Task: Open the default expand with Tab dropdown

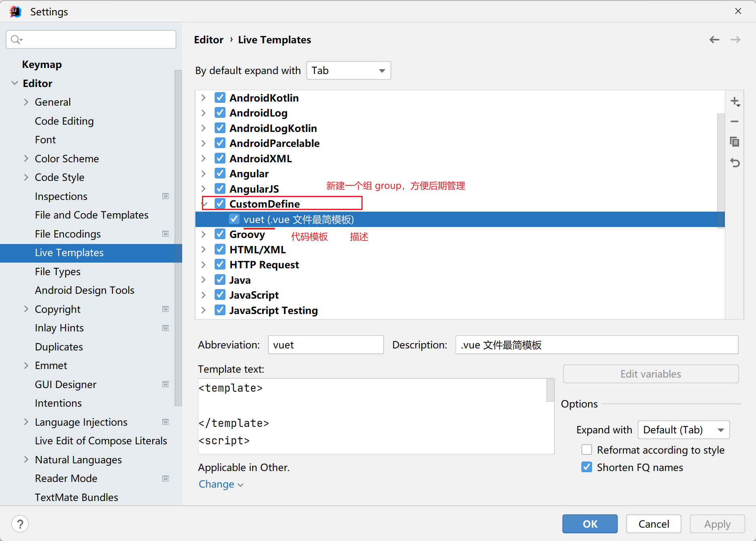Action: [x=348, y=71]
